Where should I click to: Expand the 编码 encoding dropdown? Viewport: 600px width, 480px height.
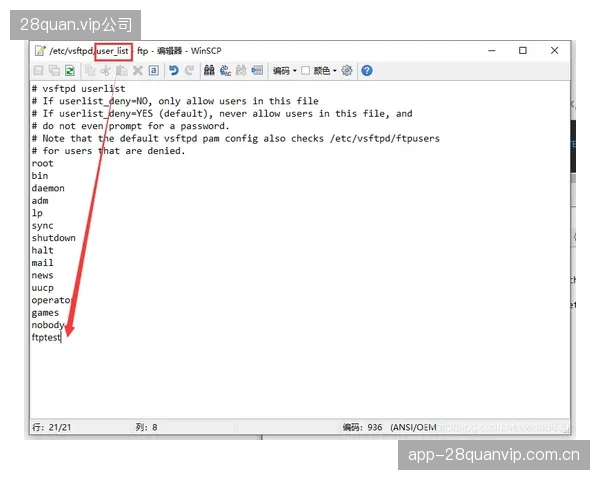click(285, 71)
